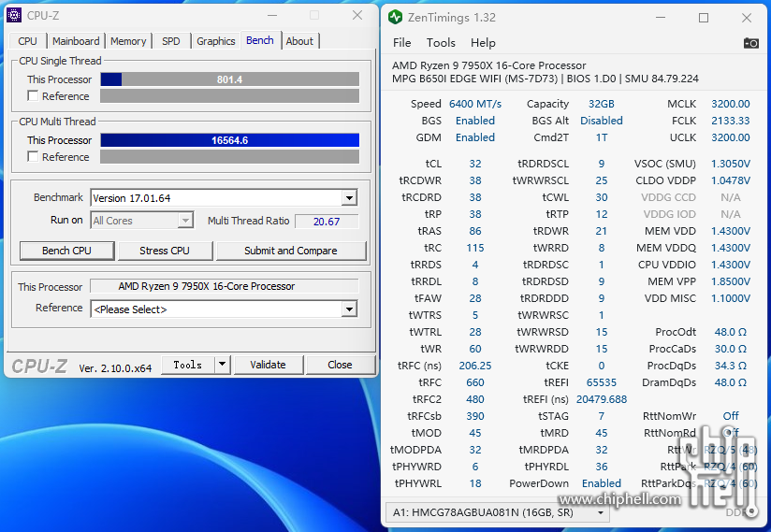Image resolution: width=771 pixels, height=532 pixels.
Task: Click Submit and Compare button
Action: click(291, 251)
